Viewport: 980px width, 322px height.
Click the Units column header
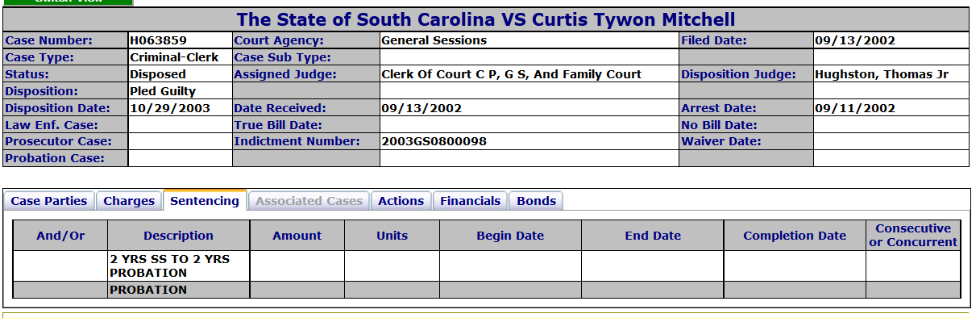392,236
